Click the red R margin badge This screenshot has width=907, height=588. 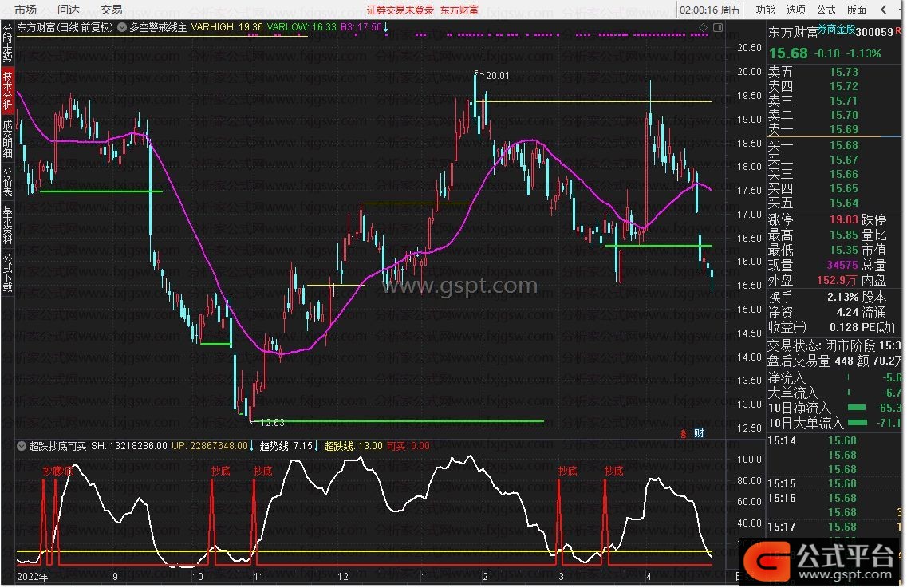click(x=897, y=30)
